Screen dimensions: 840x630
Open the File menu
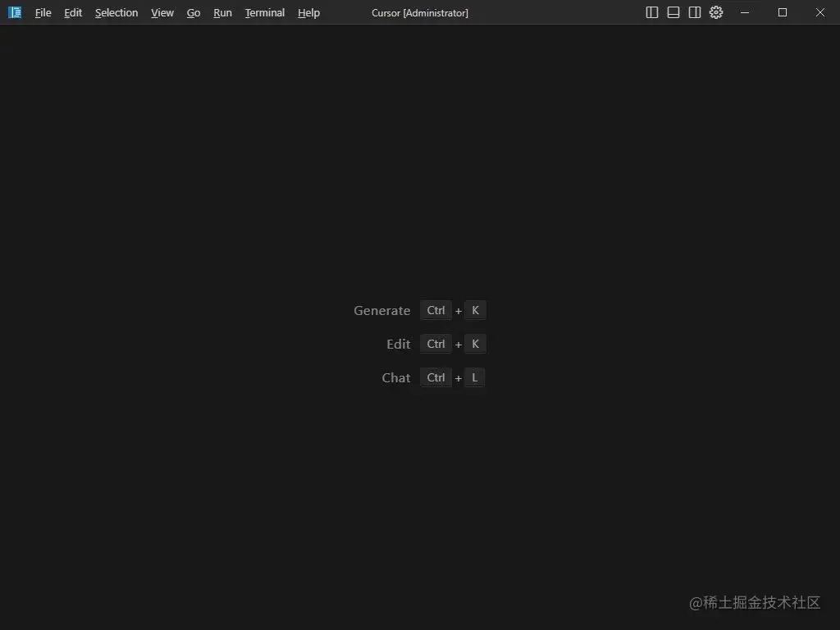point(43,12)
